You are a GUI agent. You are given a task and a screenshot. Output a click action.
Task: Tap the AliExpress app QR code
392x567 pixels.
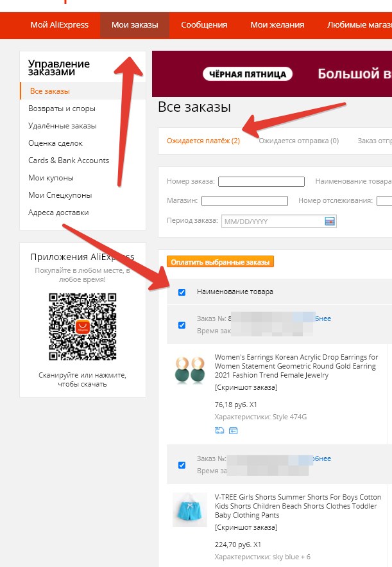tap(83, 327)
